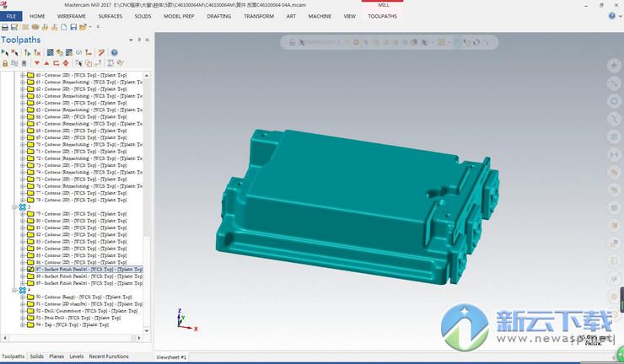This screenshot has height=364, width=624.
Task: Switch to WIREFRAME ribbon tab
Action: (71, 16)
